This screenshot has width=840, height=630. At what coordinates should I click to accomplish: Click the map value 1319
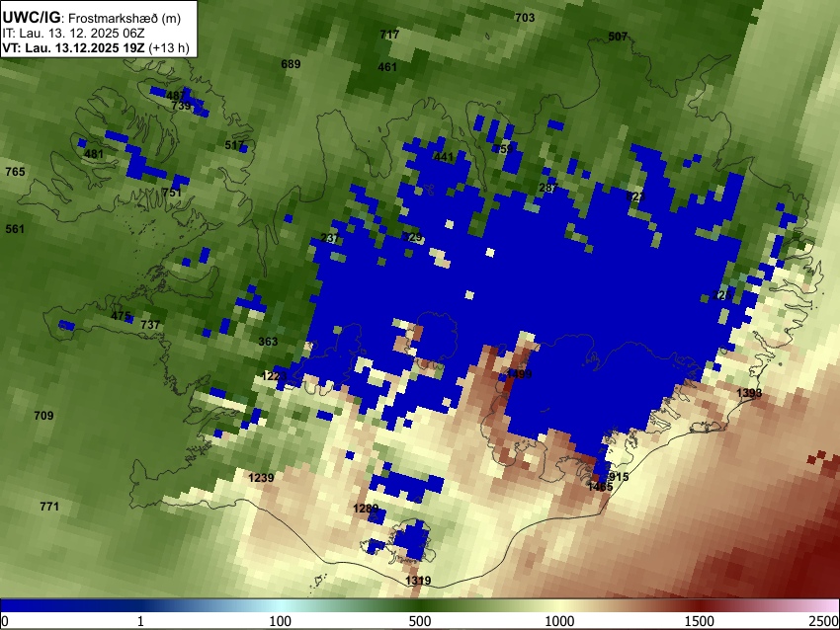click(418, 581)
